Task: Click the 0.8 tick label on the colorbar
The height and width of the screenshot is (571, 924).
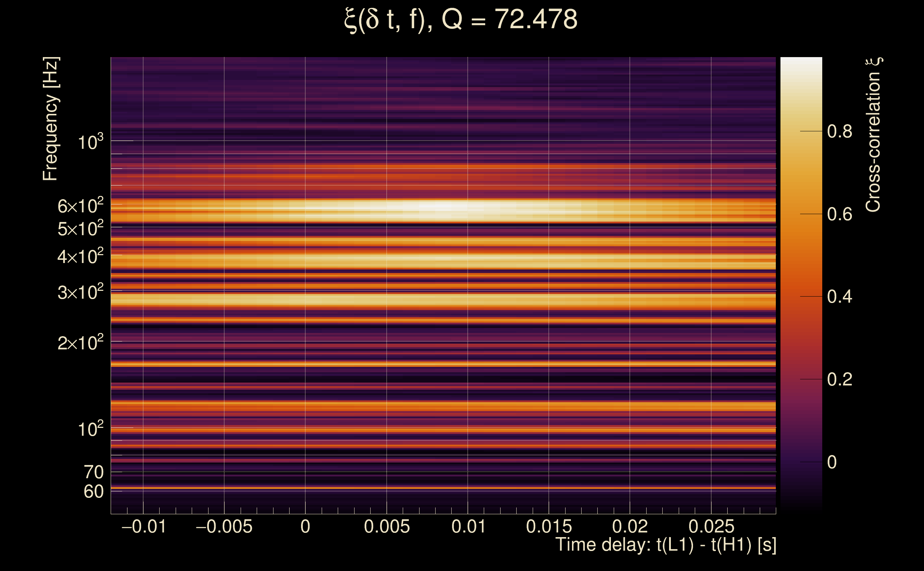Action: tap(839, 132)
